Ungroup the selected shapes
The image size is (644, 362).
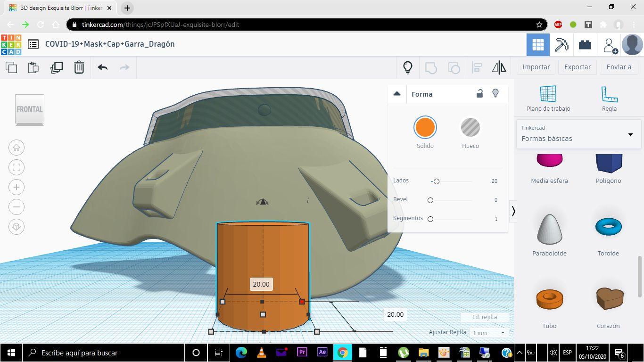point(454,67)
